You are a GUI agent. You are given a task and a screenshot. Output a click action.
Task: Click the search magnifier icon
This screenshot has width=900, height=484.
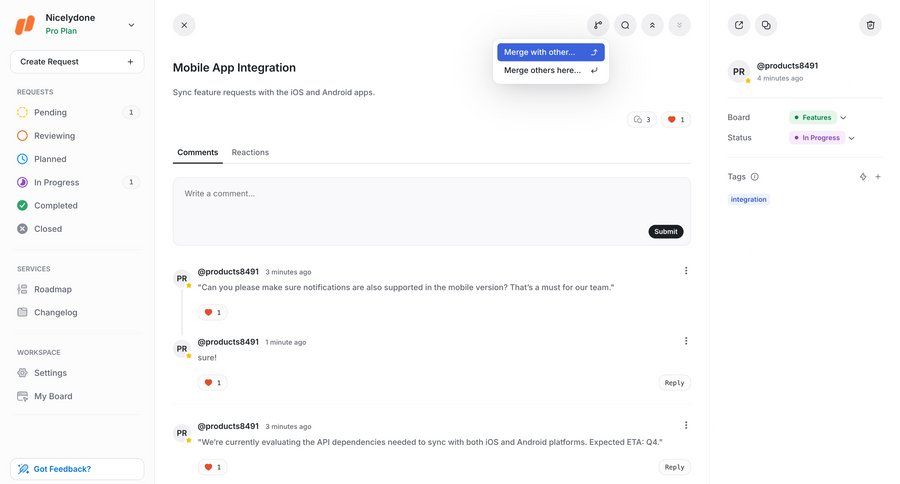pos(625,25)
